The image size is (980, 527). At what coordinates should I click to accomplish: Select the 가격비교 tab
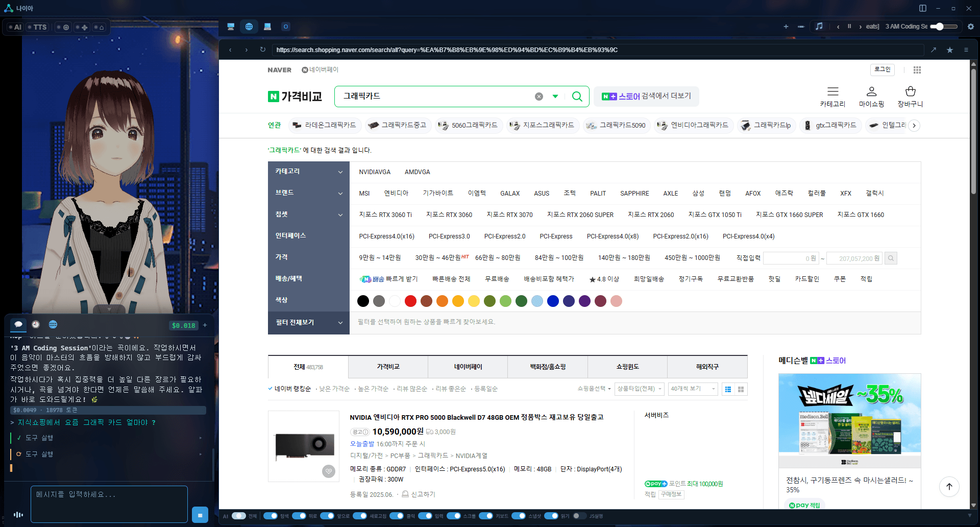tap(388, 367)
